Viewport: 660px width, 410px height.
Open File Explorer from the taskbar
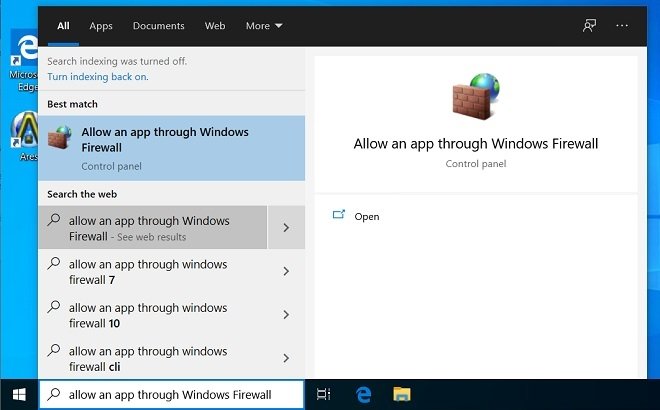[402, 394]
